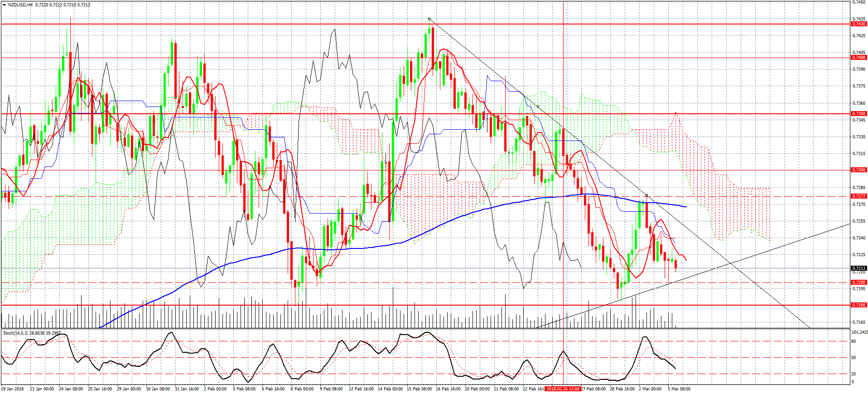Viewport: 868px width, 394px height.
Task: Click the 23 Jan 00:00 time label
Action: tap(42, 389)
